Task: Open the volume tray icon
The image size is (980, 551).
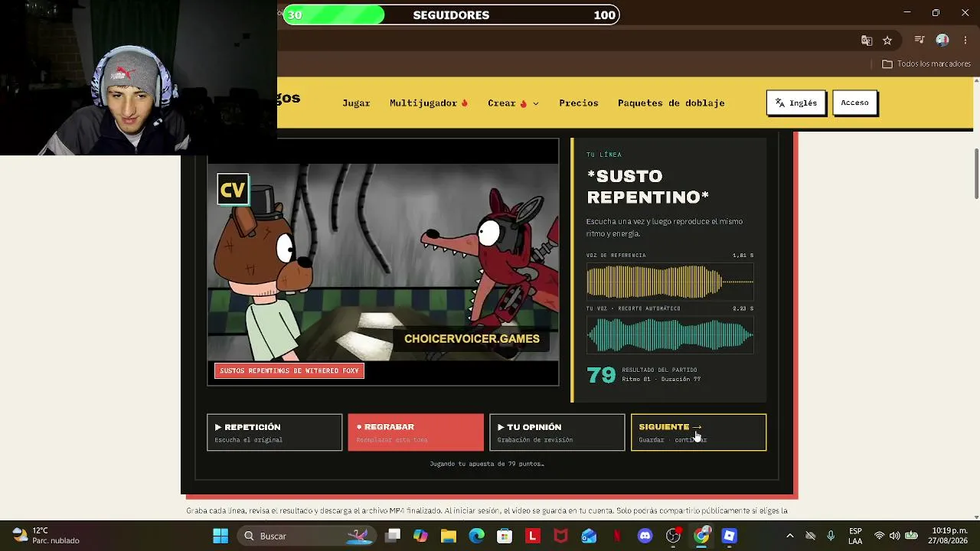Action: (x=895, y=536)
